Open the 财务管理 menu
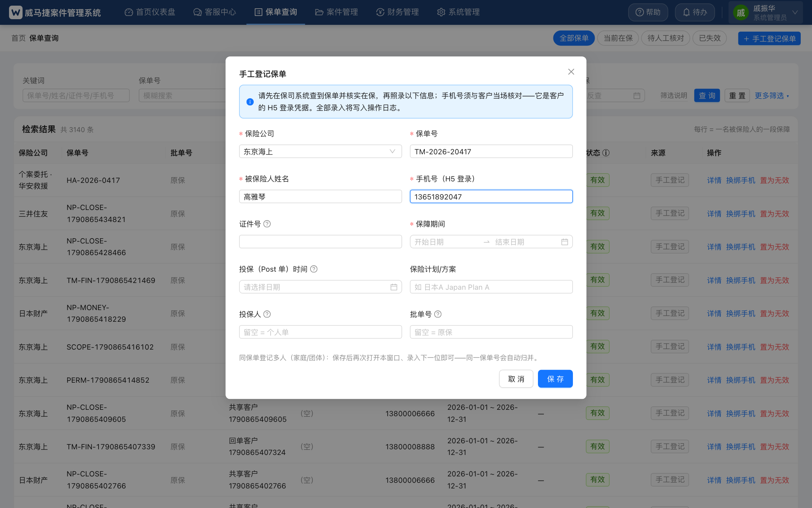 (397, 12)
